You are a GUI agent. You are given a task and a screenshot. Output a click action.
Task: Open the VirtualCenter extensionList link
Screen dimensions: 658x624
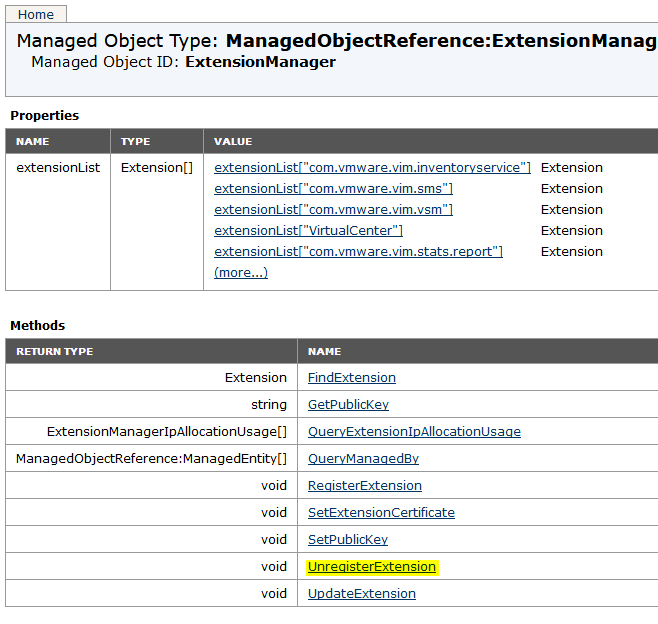coord(308,231)
